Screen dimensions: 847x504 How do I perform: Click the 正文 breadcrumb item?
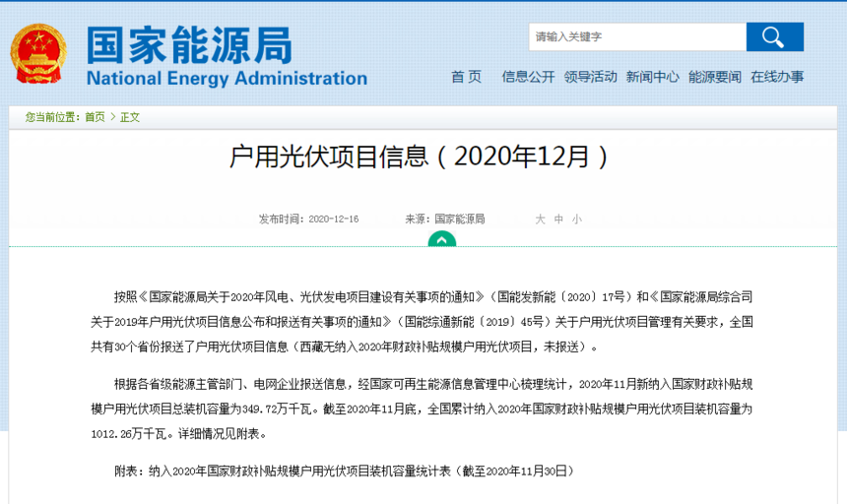click(130, 117)
